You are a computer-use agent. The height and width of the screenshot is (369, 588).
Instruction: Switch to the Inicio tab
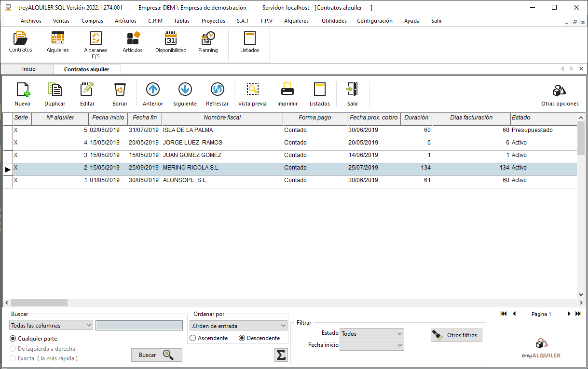pyautogui.click(x=28, y=69)
